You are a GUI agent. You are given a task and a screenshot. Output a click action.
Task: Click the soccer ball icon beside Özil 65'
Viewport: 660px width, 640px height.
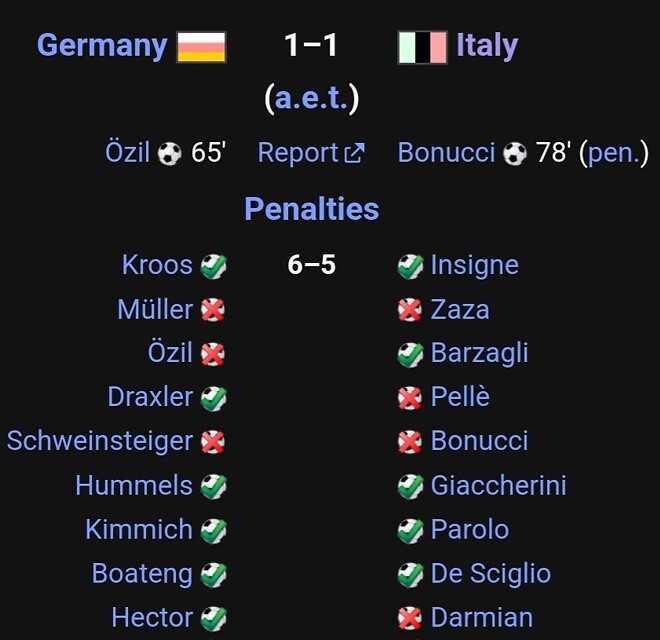click(x=170, y=153)
